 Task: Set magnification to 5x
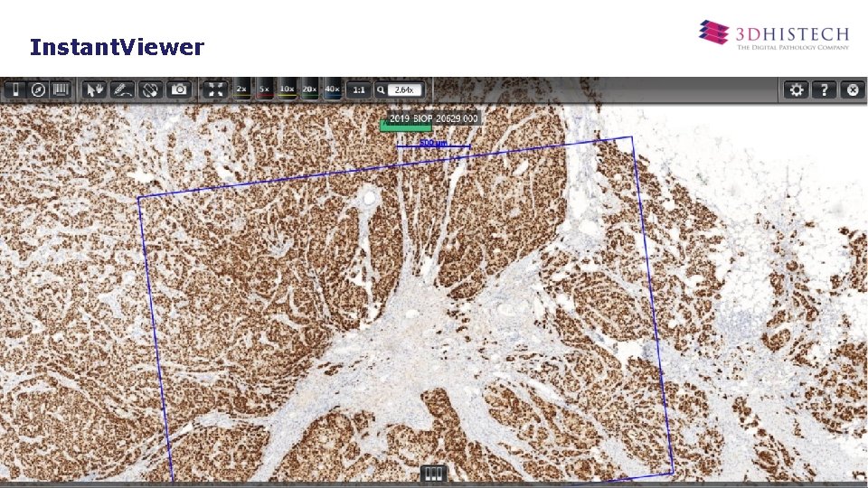point(265,89)
